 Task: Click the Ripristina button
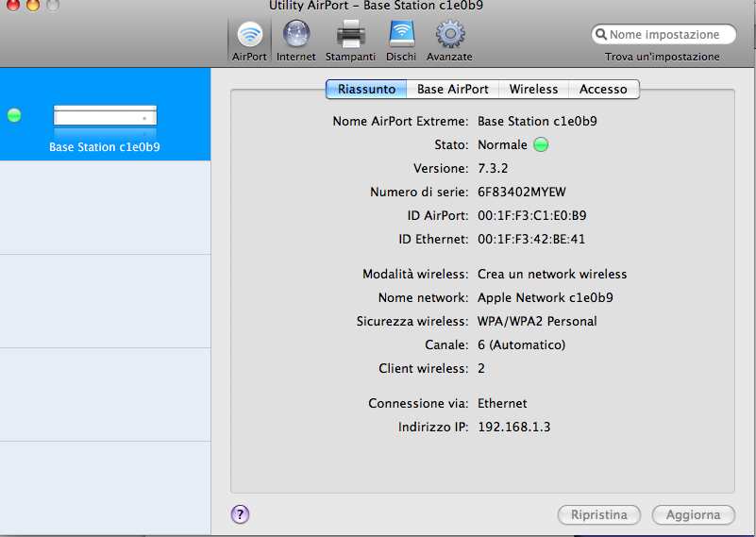tap(598, 515)
